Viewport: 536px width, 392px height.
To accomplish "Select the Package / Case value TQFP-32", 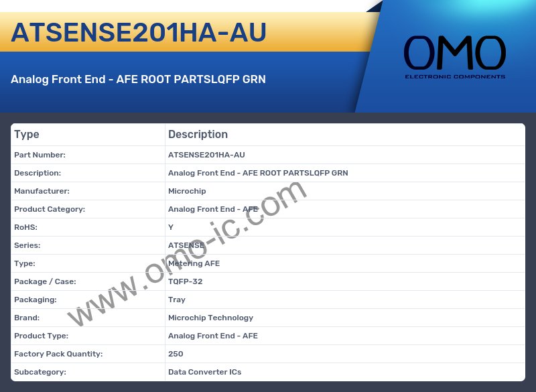I will (x=185, y=281).
